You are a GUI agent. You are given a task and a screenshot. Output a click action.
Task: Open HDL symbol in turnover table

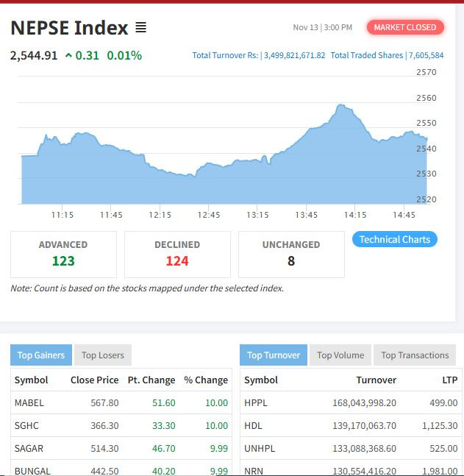coord(253,425)
